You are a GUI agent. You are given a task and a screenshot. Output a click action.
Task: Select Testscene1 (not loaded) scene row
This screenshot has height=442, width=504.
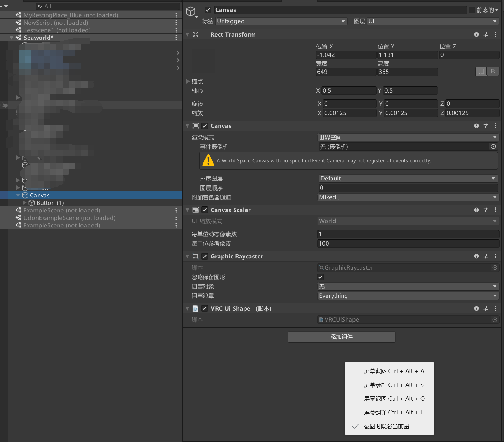91,30
